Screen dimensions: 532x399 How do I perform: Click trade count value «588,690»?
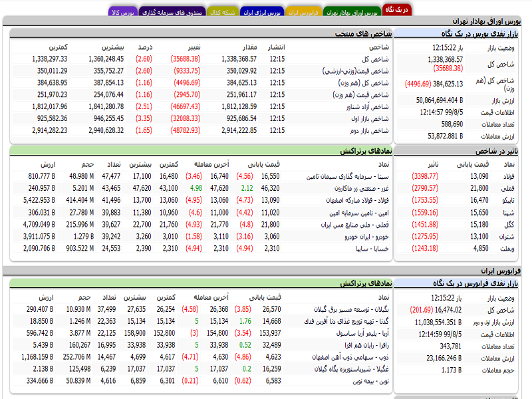(452, 124)
